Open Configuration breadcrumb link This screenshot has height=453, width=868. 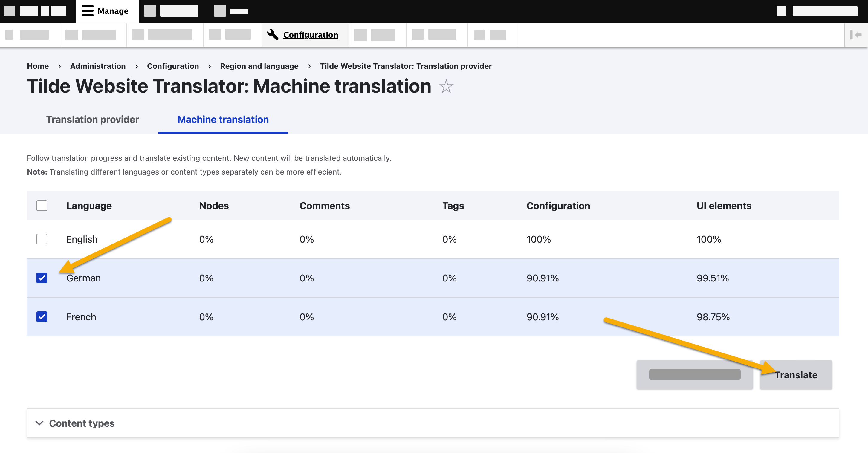point(173,66)
